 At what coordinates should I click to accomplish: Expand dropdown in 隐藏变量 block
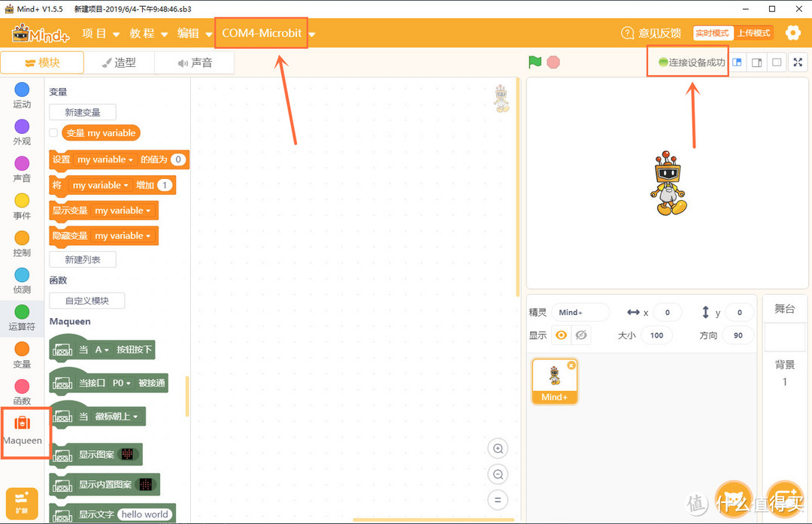[x=123, y=236]
